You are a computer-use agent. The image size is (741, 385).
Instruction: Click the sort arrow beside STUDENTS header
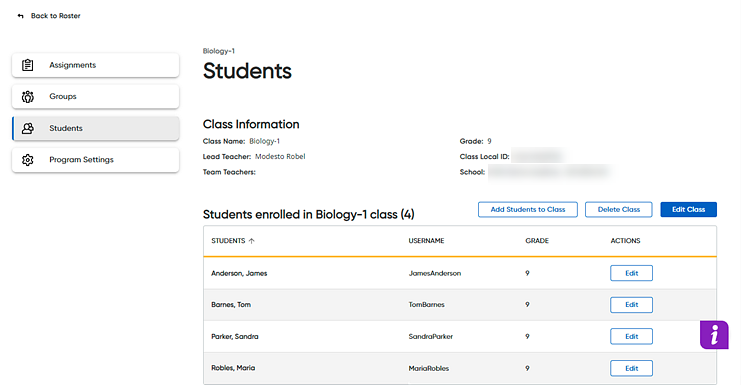(251, 241)
